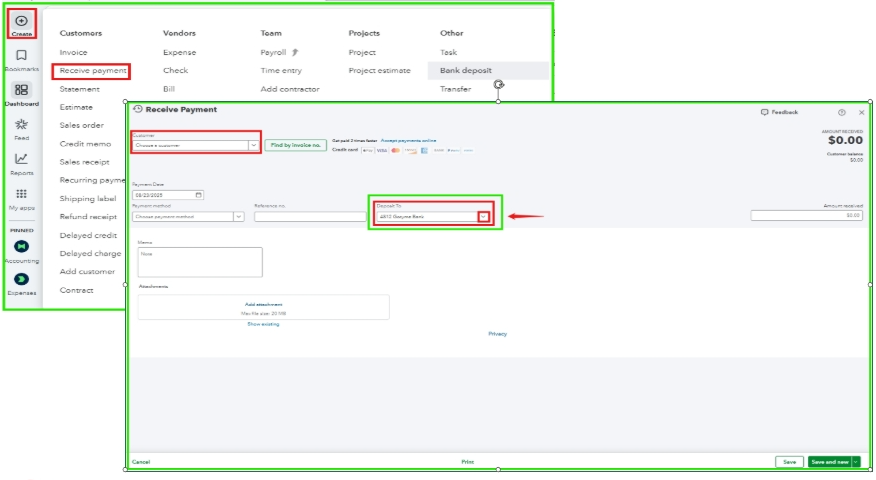Click the Accept payments online link

tap(408, 141)
